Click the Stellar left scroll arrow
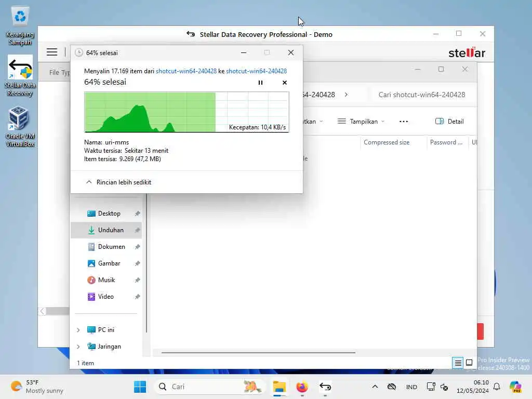The image size is (532, 399). pos(42,311)
